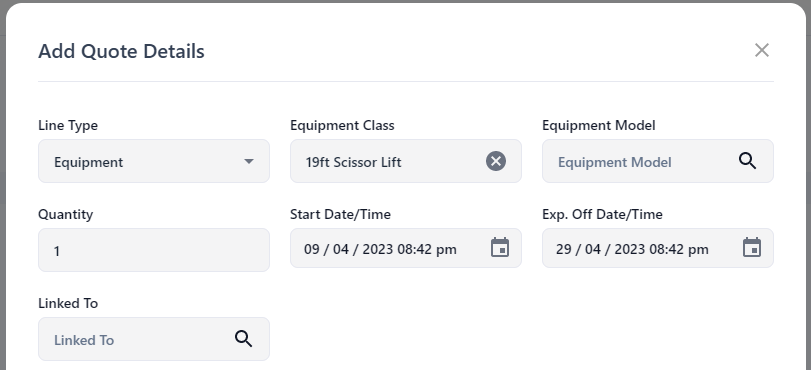This screenshot has height=370, width=811.
Task: Click the Line Type field label
Action: pos(68,126)
